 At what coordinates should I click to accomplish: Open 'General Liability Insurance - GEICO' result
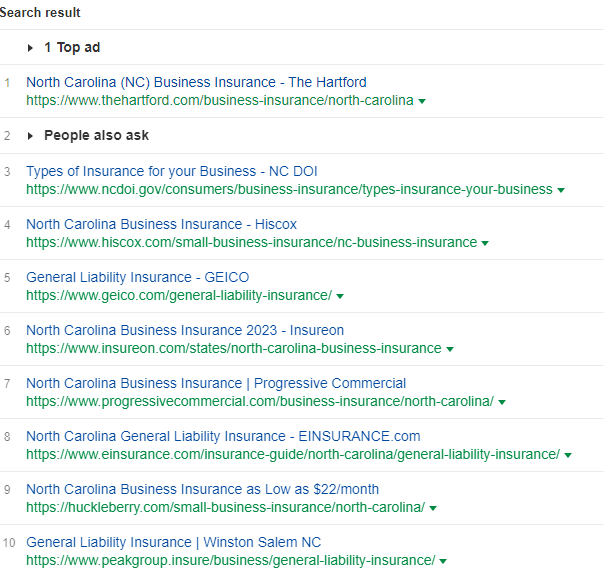[x=138, y=277]
